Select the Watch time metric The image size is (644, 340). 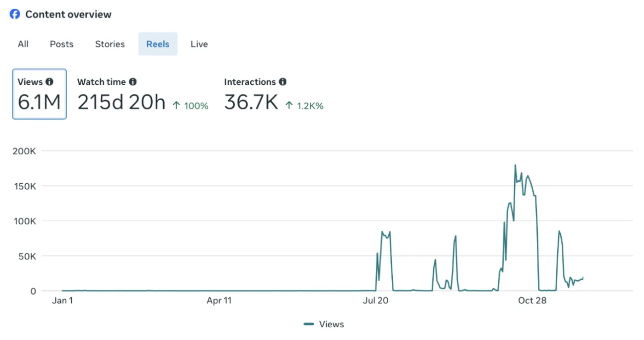click(x=143, y=94)
